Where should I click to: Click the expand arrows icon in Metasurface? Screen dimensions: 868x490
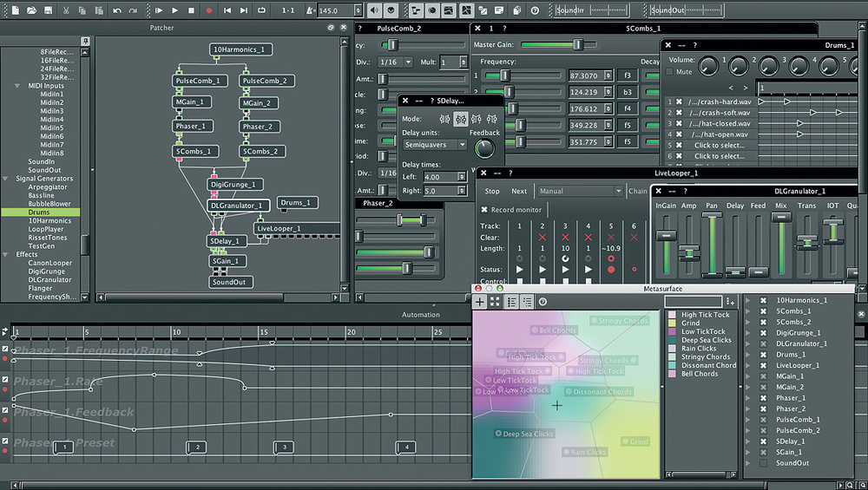495,302
